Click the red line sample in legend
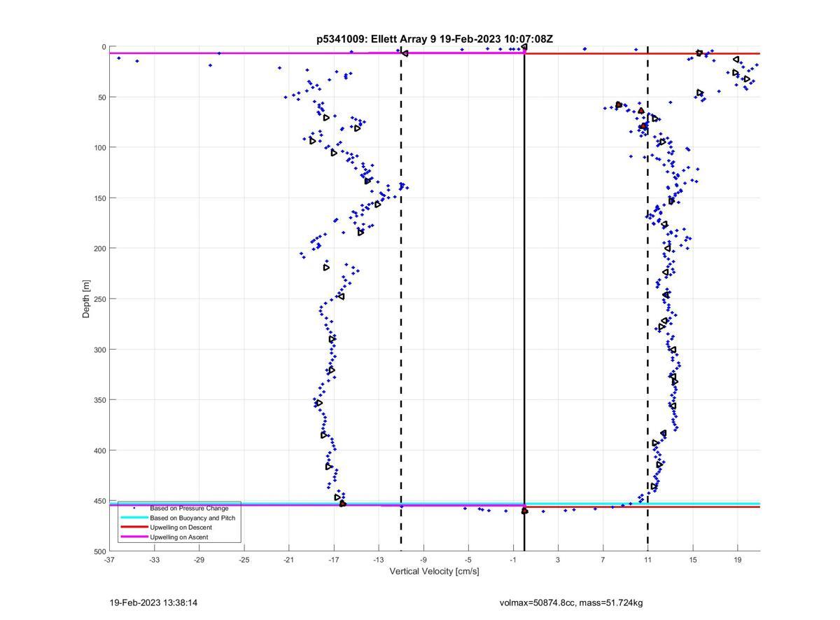The image size is (840, 620). [x=134, y=527]
